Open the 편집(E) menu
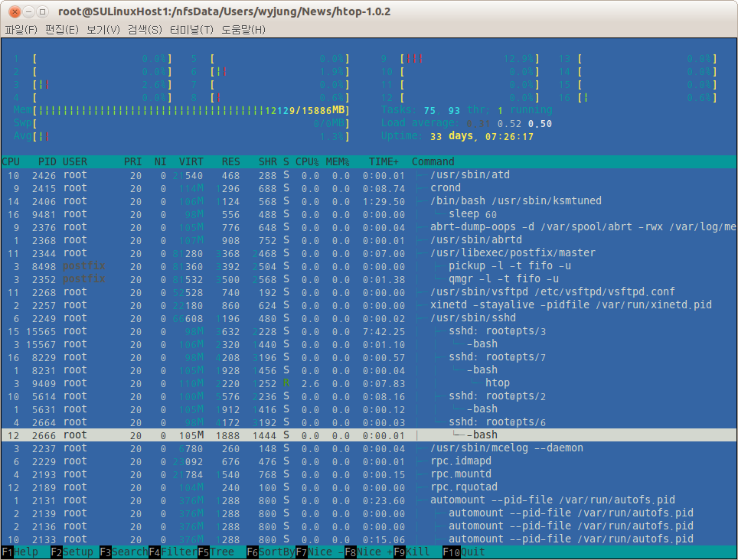 click(62, 30)
